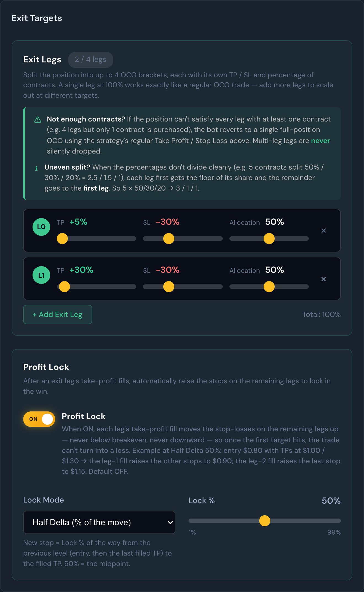Click the L1 allocation slider handle
The width and height of the screenshot is (364, 592).
point(269,287)
